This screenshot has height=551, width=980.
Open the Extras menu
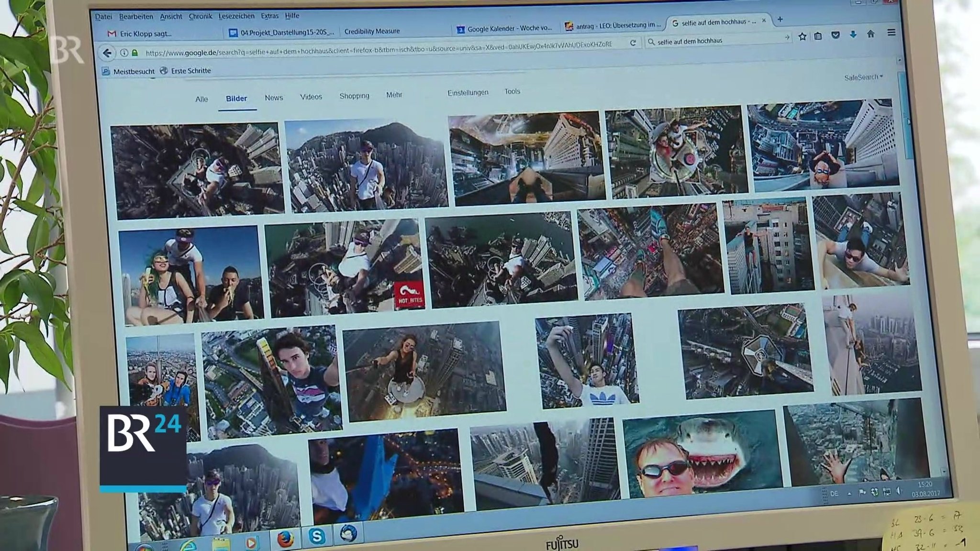tap(270, 16)
